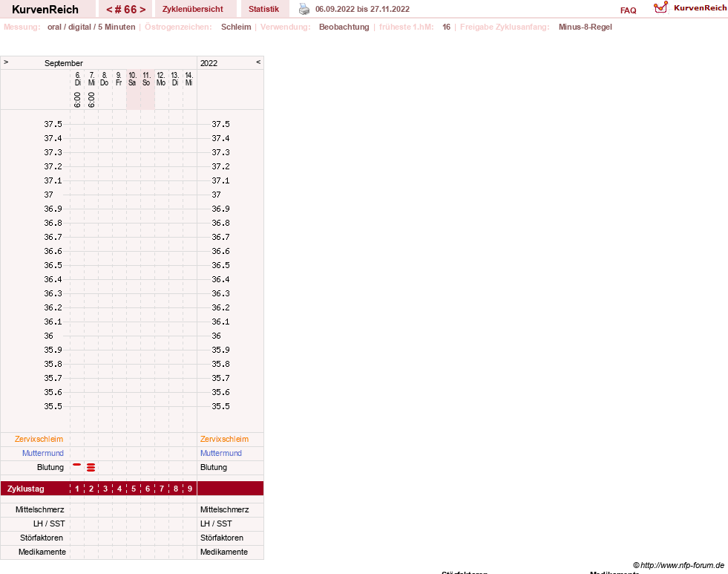Click the KurvenReich logo icon at top right
This screenshot has width=728, height=574.
pos(660,7)
